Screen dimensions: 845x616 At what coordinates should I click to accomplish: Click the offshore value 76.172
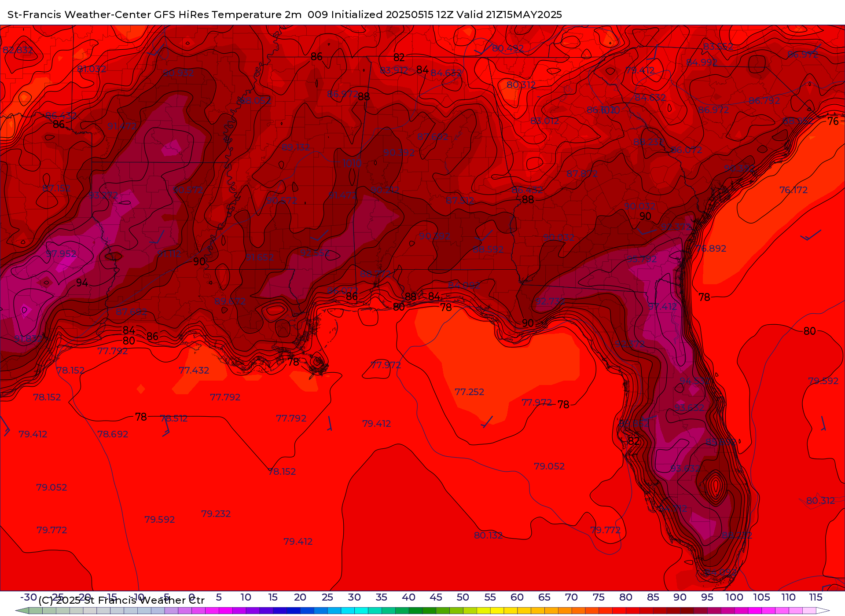[x=794, y=190]
